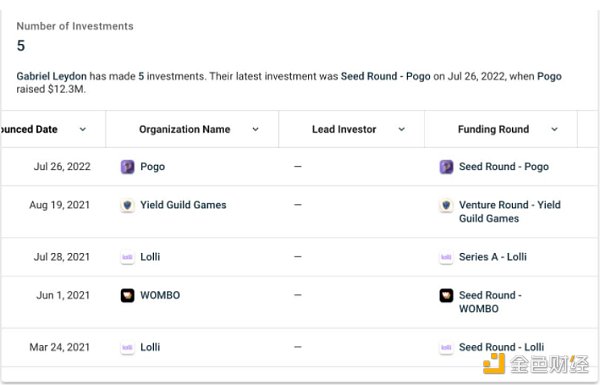Click shield icon beside Venture Round - Yield Guild Games
This screenshot has width=600, height=385.
[446, 205]
